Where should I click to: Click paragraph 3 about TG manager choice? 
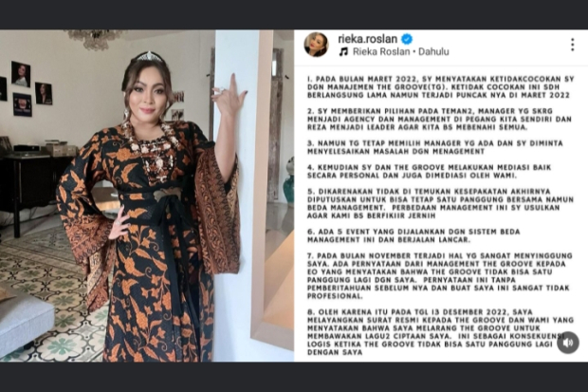(x=435, y=147)
